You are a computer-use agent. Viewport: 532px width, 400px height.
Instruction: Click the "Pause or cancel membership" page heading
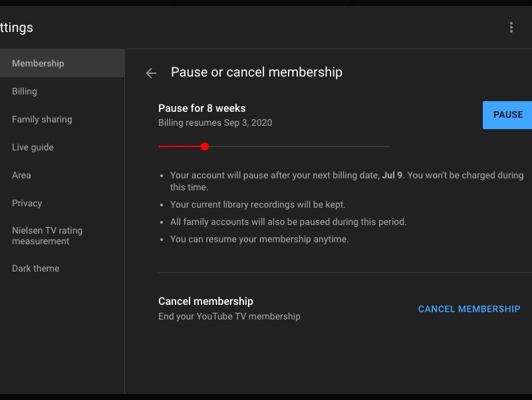[256, 72]
